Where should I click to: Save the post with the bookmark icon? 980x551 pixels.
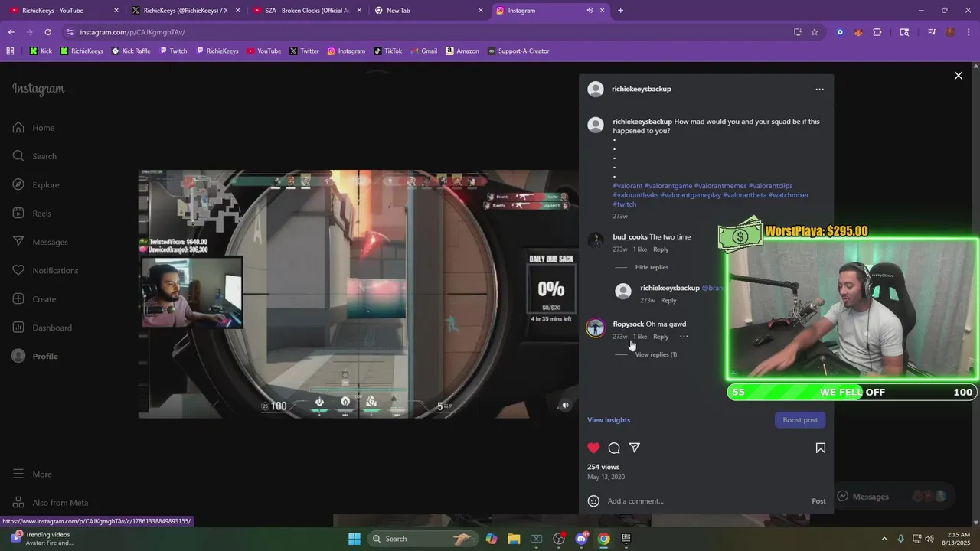point(821,448)
